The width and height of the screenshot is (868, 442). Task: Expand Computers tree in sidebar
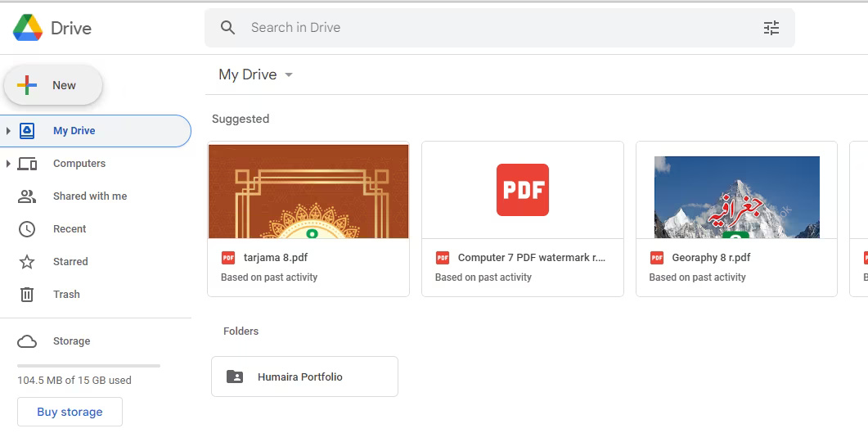click(7, 164)
